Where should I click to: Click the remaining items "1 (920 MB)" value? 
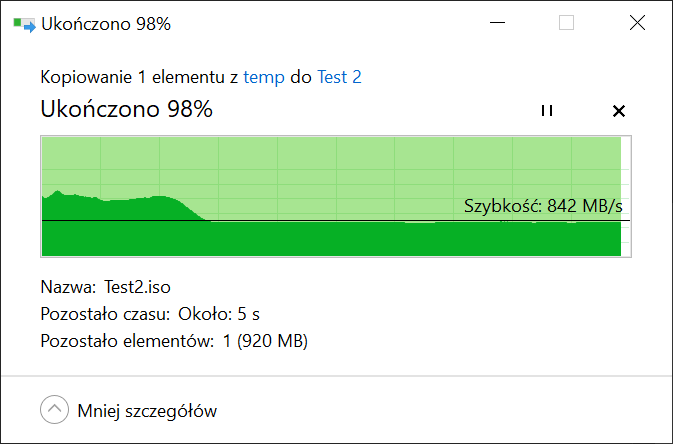pos(265,341)
